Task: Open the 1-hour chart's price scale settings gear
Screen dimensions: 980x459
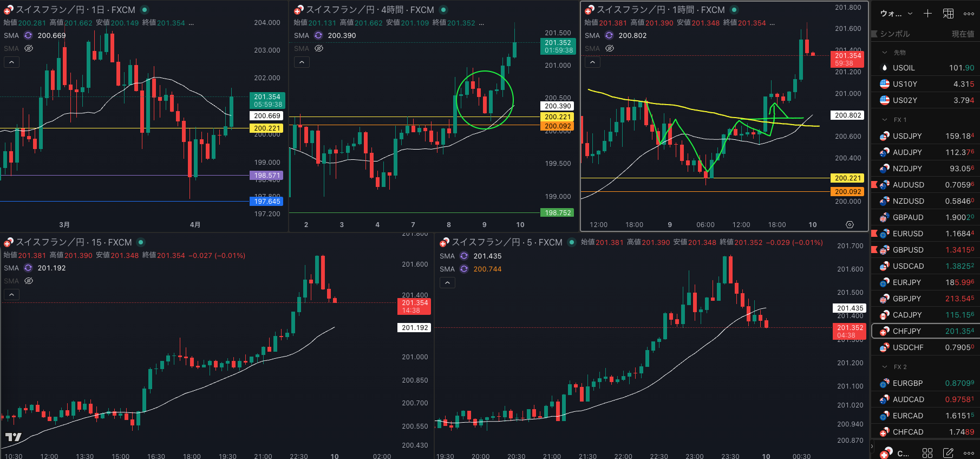Action: [x=850, y=224]
